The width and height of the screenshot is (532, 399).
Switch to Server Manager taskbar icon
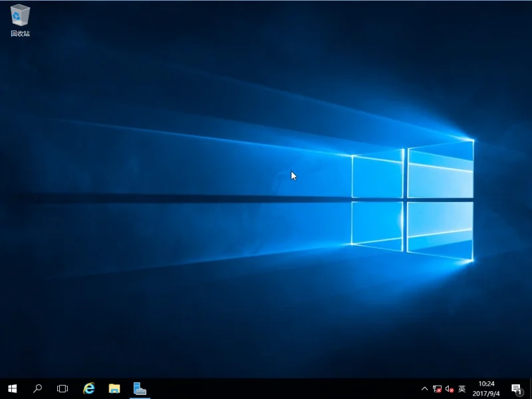coord(140,388)
